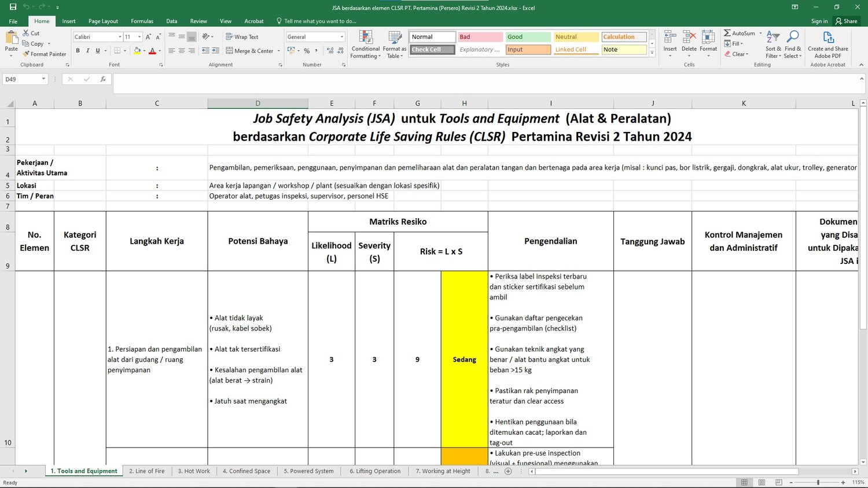The height and width of the screenshot is (488, 868).
Task: Click the Insert Function fx button
Action: [x=103, y=79]
